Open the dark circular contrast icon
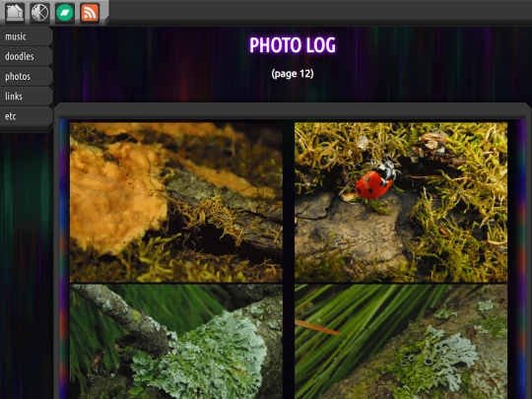Screen dimensions: 532x399 click(x=40, y=13)
